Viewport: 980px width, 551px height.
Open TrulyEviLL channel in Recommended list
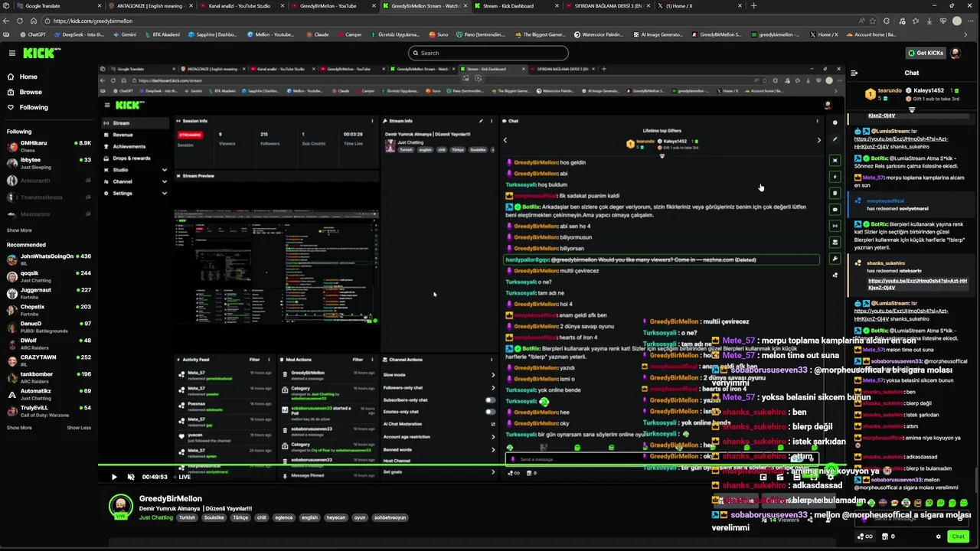(x=49, y=411)
